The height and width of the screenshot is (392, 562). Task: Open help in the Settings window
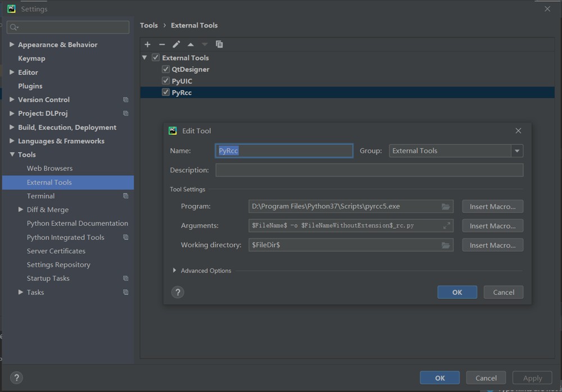[16, 377]
